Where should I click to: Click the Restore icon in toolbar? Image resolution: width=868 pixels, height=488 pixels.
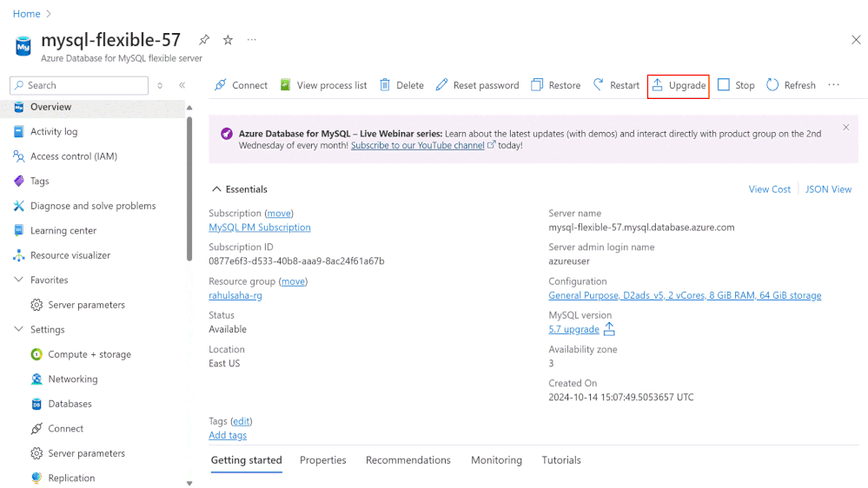pyautogui.click(x=537, y=85)
